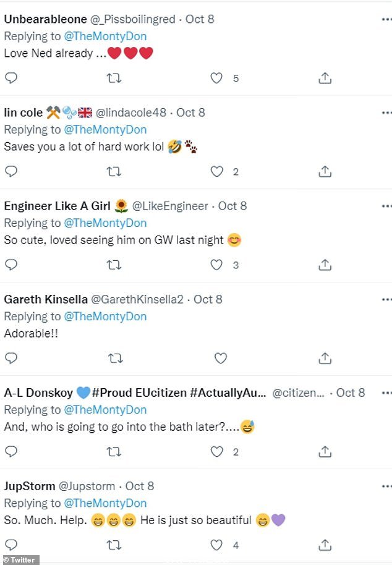392x565 pixels.
Task: Like Engineer Like A Girl's tweet
Action: click(216, 265)
